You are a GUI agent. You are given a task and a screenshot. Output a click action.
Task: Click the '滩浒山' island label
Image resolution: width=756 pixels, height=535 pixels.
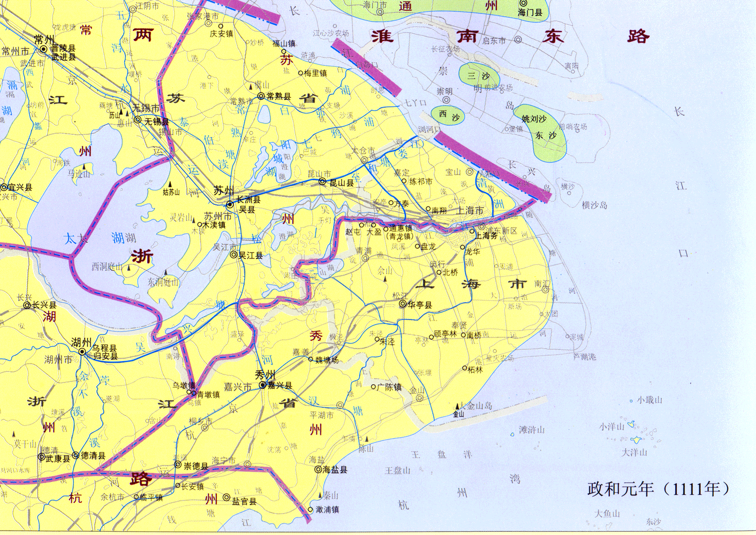coord(532,430)
